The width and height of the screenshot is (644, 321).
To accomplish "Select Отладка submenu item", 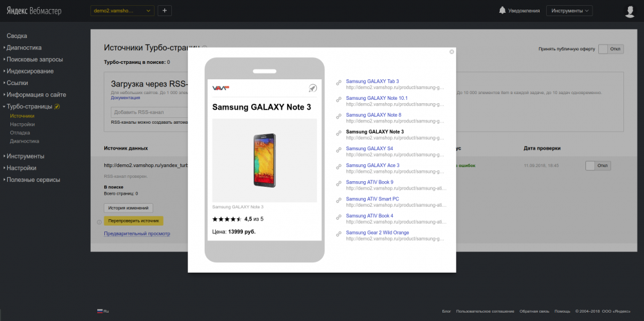I will pos(20,133).
